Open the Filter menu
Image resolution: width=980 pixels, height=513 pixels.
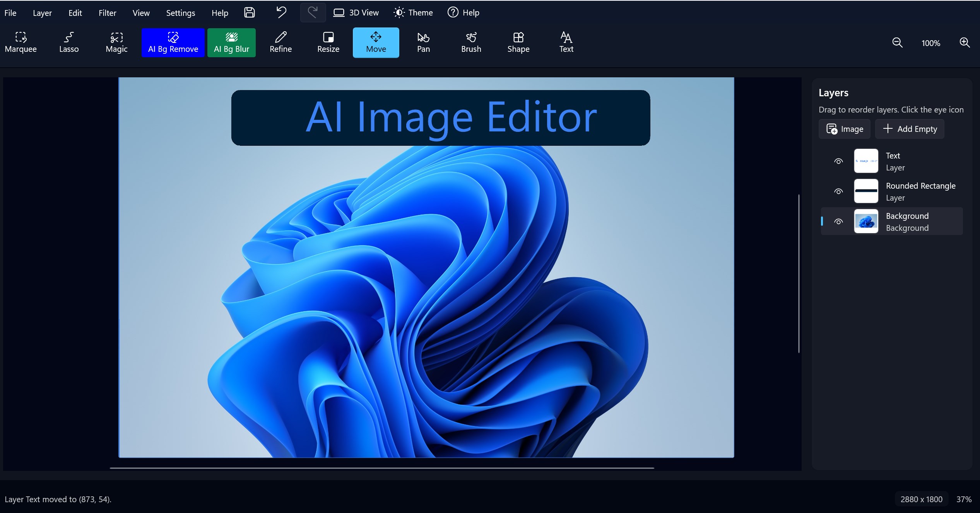(107, 13)
